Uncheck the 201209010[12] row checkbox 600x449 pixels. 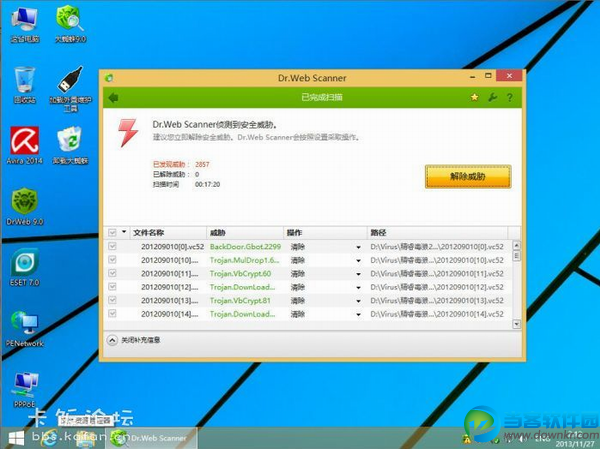point(112,286)
